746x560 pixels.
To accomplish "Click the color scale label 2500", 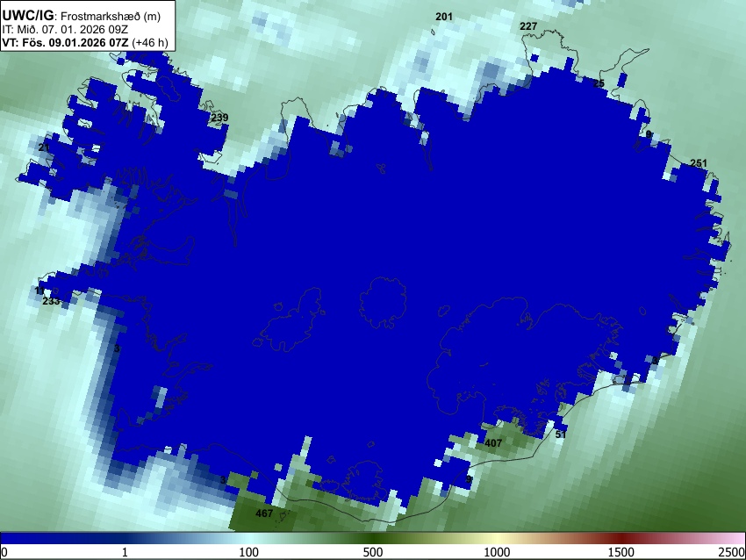I will click(732, 552).
